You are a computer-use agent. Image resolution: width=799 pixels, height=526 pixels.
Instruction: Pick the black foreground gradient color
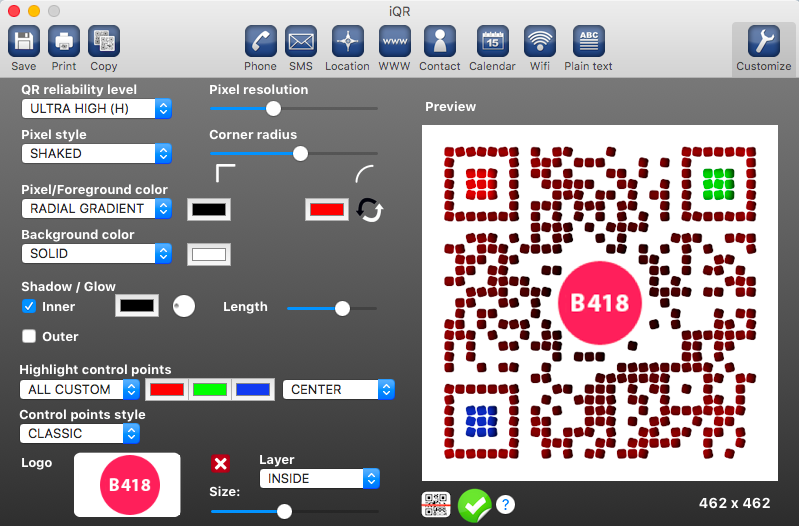click(209, 209)
